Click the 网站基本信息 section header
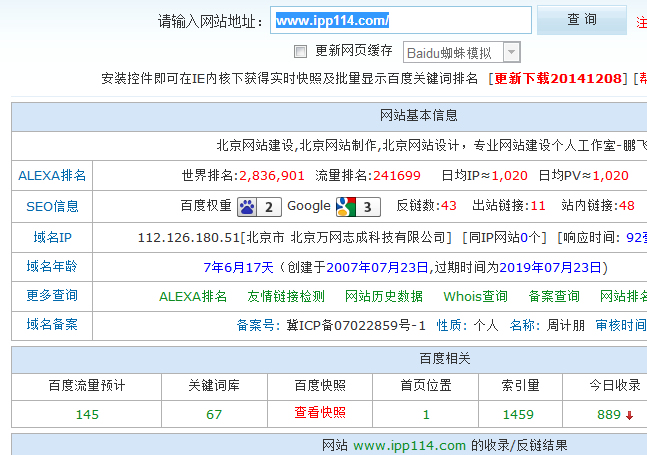This screenshot has width=647, height=455. point(418,115)
